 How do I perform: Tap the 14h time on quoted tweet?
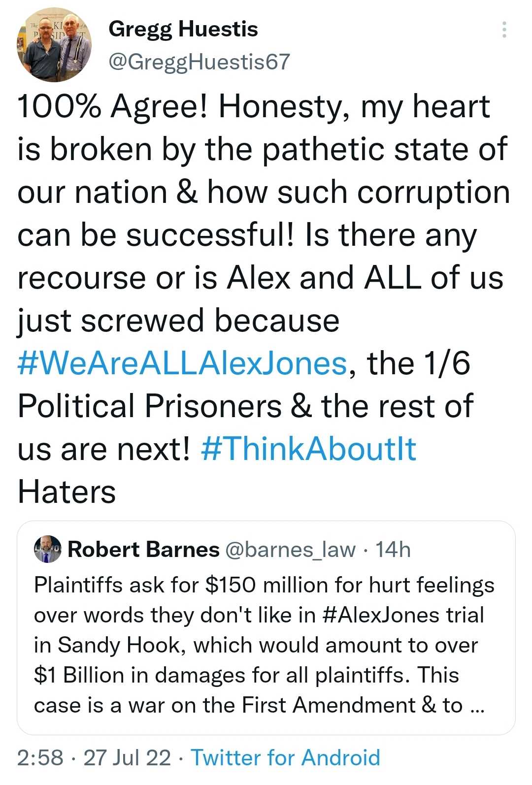click(393, 549)
